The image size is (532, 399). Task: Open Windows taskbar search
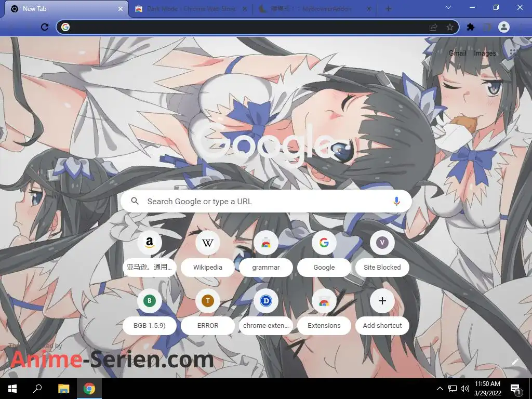[x=37, y=389]
